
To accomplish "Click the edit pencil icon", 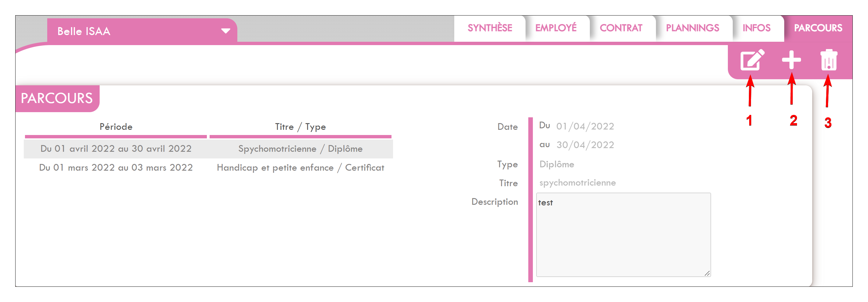I will (752, 60).
